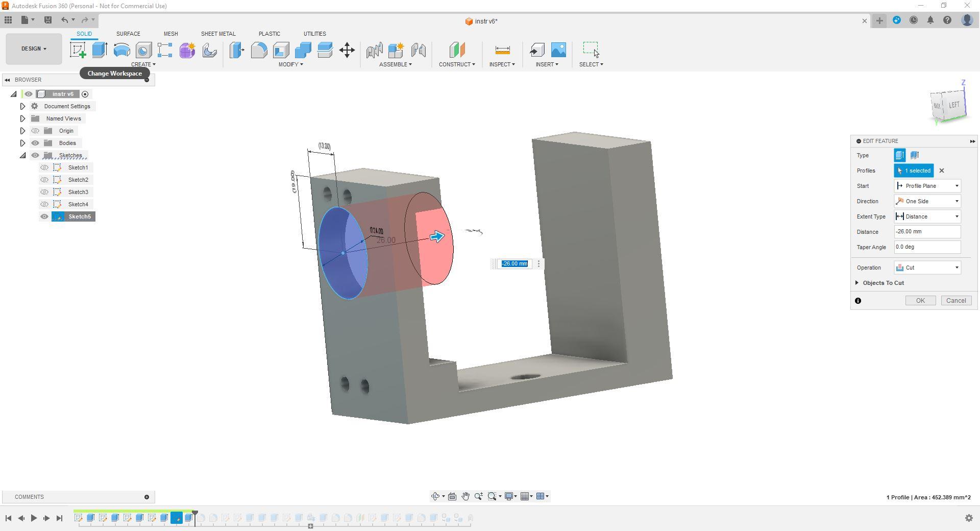The width and height of the screenshot is (980, 531).
Task: Hide Sketch5 with its eye icon
Action: point(44,216)
